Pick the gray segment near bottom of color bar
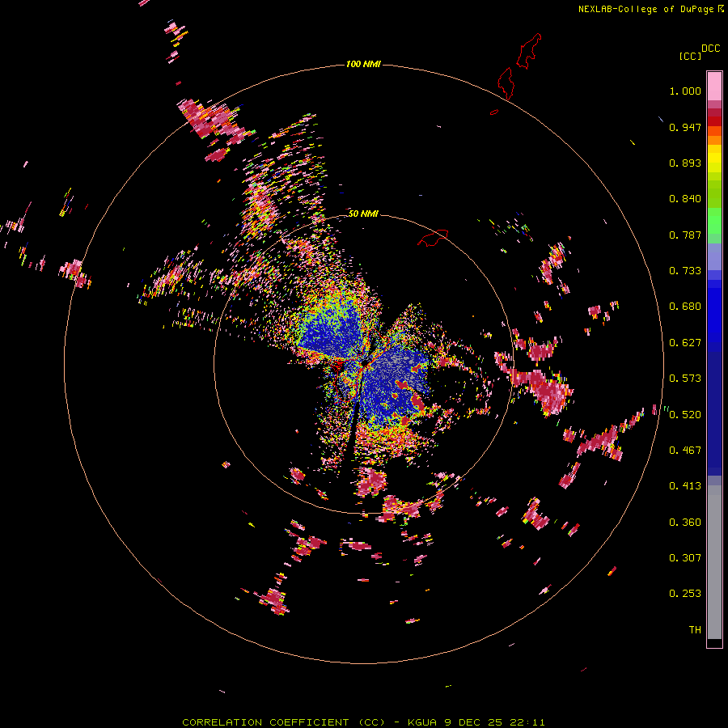 coord(714,562)
